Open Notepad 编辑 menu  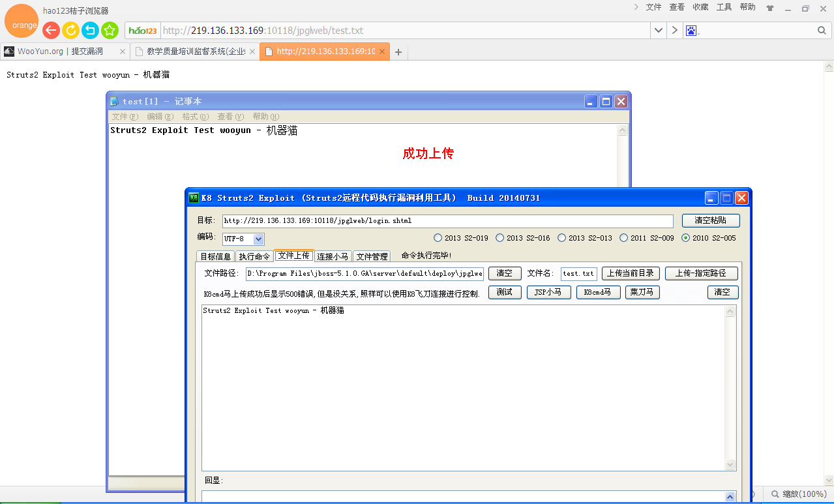pos(160,117)
